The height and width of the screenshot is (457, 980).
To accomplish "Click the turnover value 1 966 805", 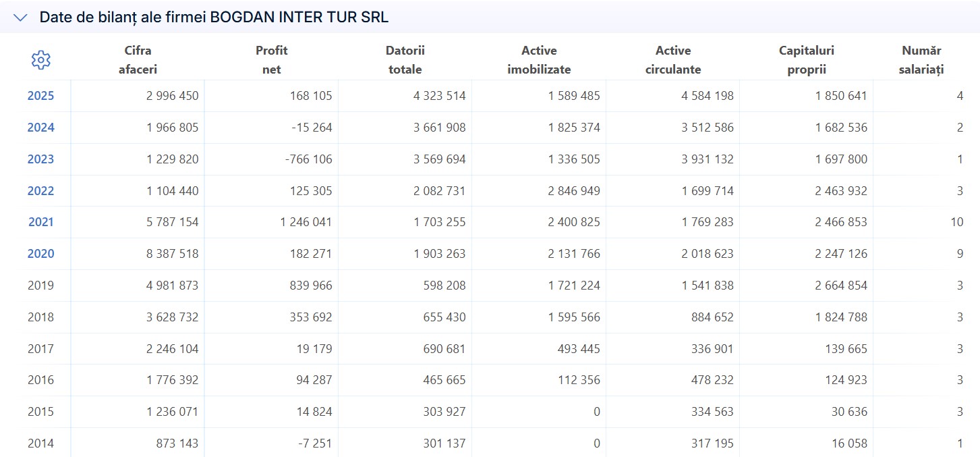I will (x=173, y=128).
